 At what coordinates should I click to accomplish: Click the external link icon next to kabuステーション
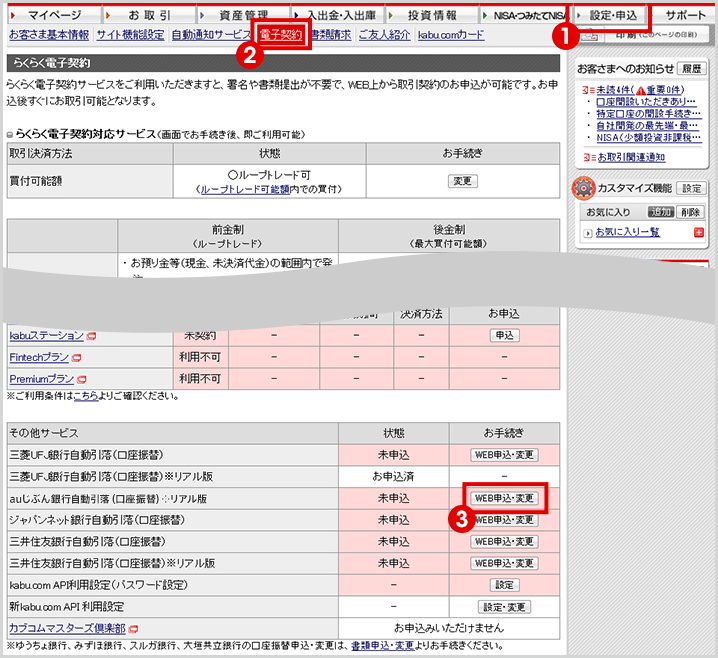[91, 336]
